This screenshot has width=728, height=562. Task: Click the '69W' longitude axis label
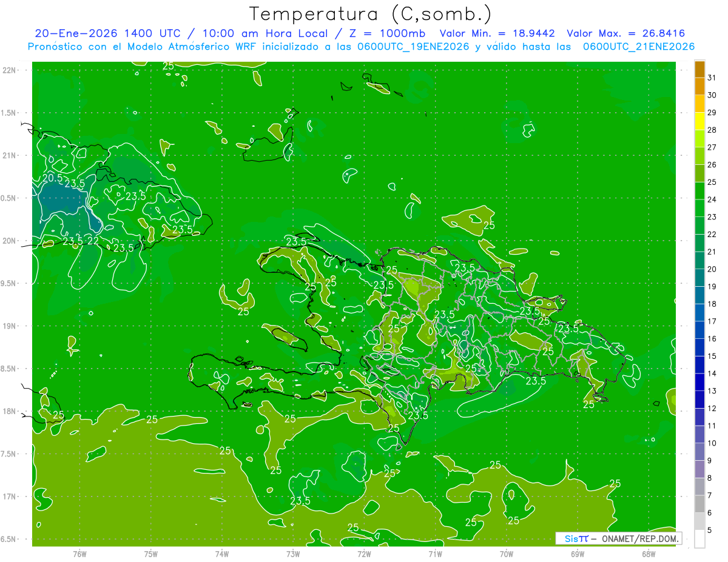[x=578, y=554]
